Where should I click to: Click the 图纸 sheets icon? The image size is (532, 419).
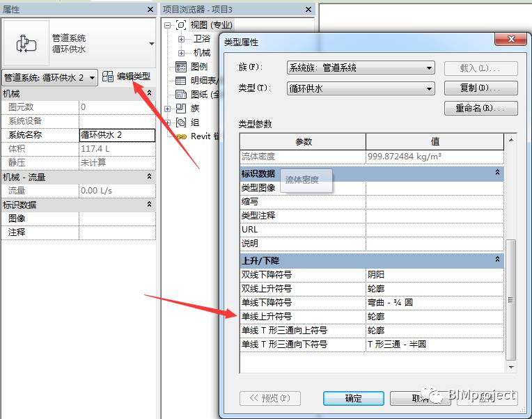[x=181, y=94]
